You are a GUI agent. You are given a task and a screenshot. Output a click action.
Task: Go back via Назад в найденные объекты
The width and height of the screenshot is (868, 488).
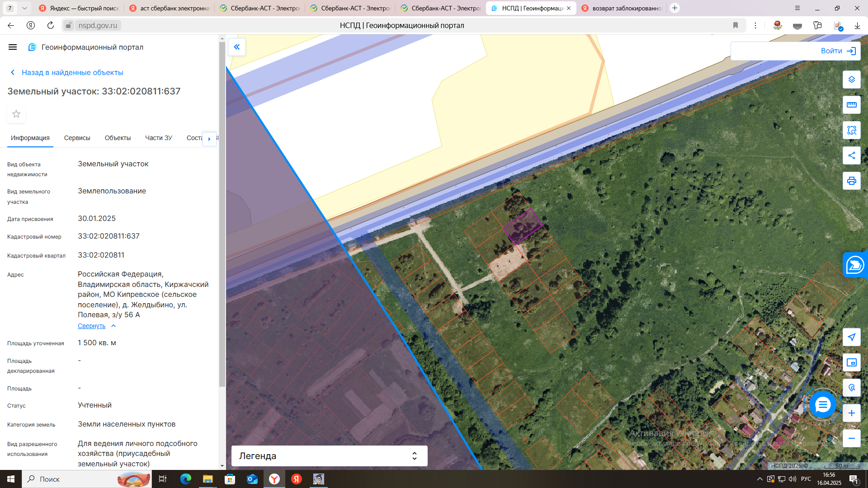(72, 72)
